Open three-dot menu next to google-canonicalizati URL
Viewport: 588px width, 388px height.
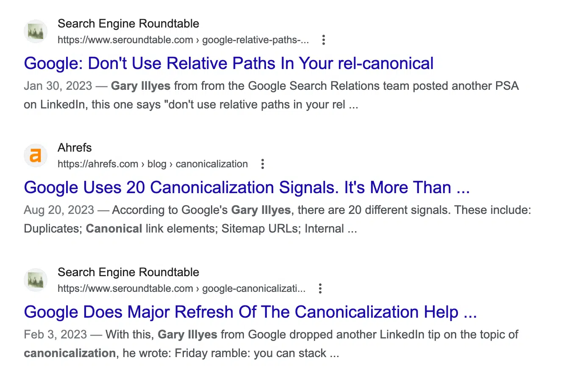point(320,288)
